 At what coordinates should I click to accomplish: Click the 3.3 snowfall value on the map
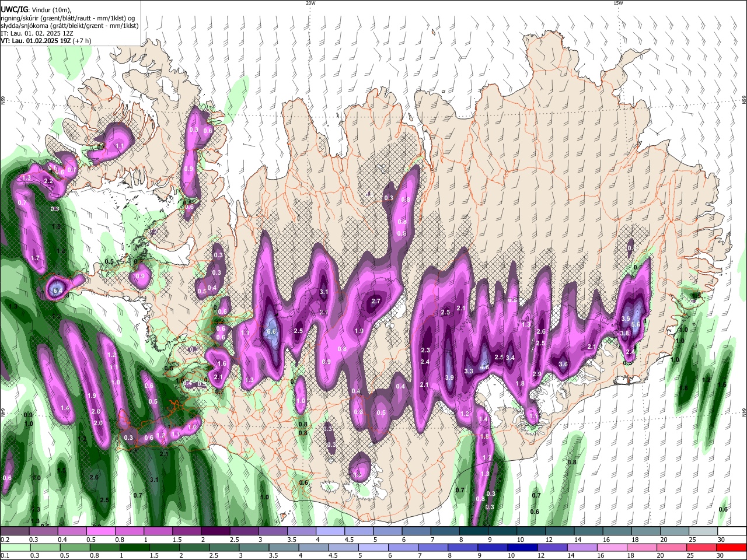pyautogui.click(x=469, y=371)
